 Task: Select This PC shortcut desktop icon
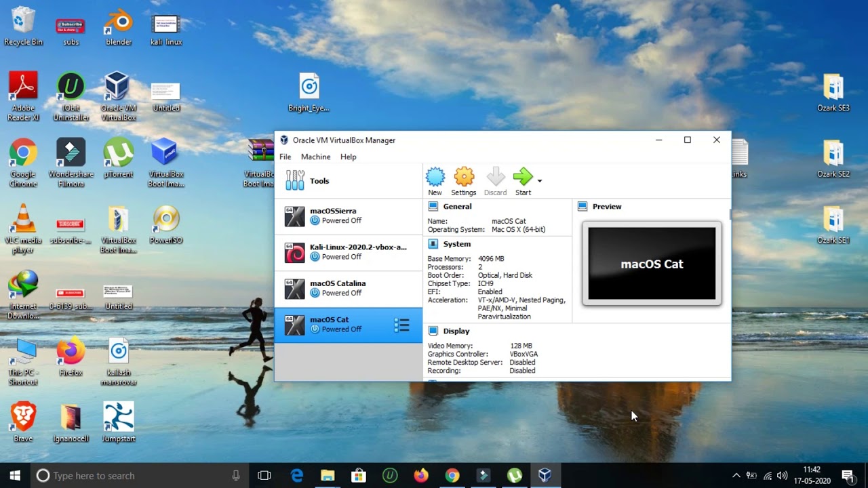23,362
